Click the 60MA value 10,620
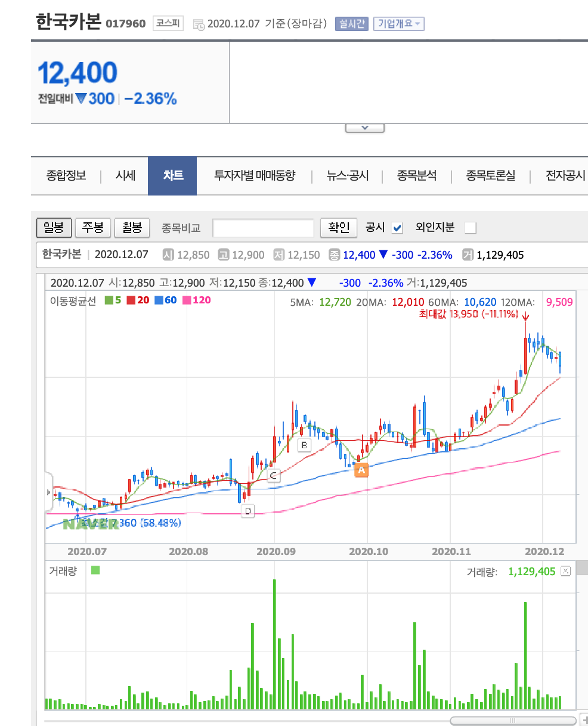 pos(481,302)
